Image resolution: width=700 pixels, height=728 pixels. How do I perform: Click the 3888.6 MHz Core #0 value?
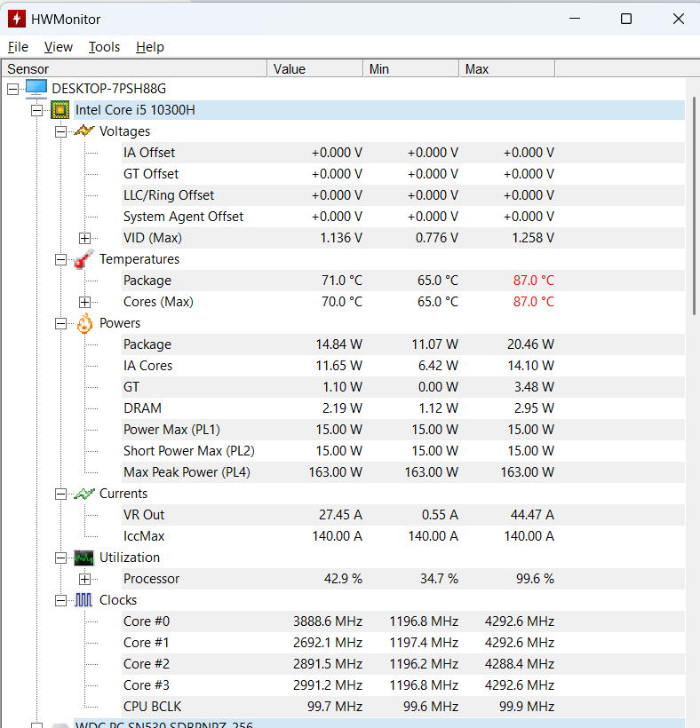tap(328, 621)
